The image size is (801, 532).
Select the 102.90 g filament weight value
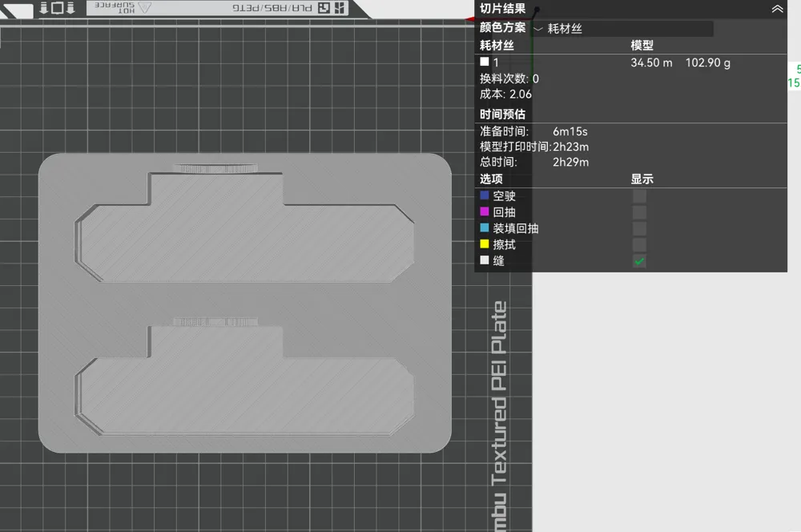[707, 62]
